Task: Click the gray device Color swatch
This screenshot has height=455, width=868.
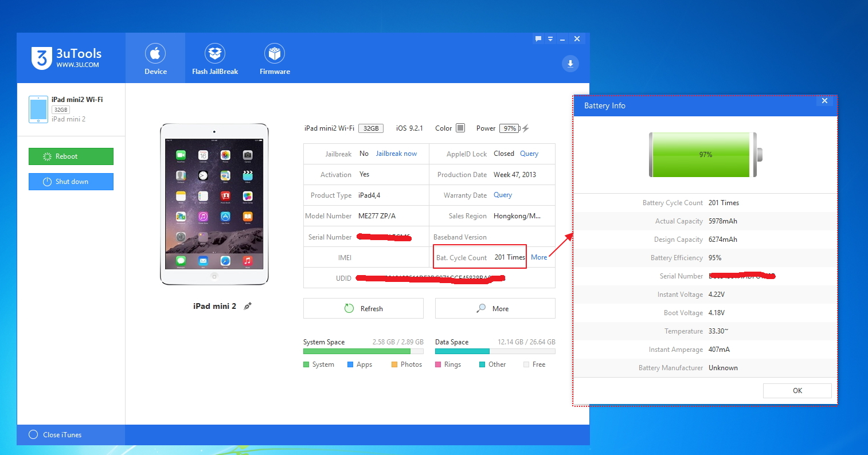Action: (x=460, y=128)
